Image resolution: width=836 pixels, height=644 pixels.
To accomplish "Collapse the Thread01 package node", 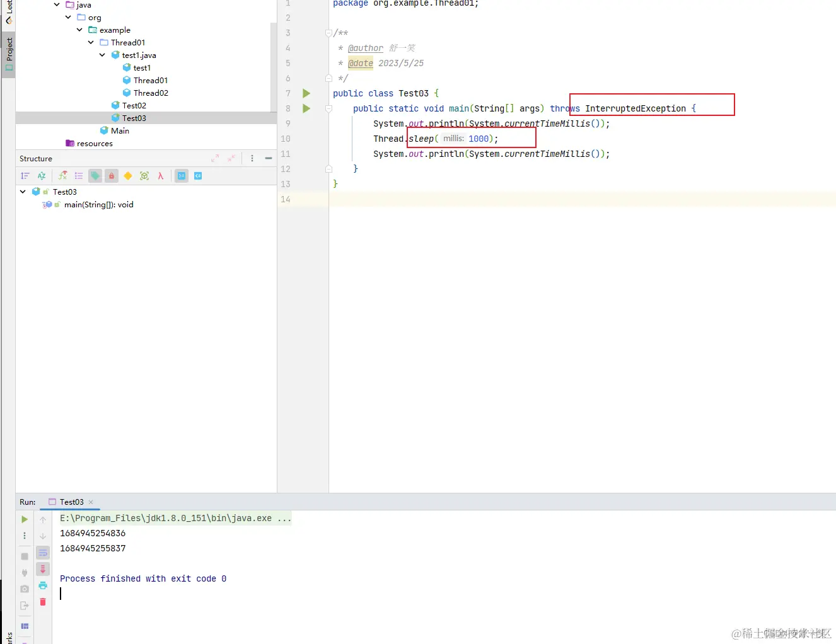I will click(x=91, y=42).
